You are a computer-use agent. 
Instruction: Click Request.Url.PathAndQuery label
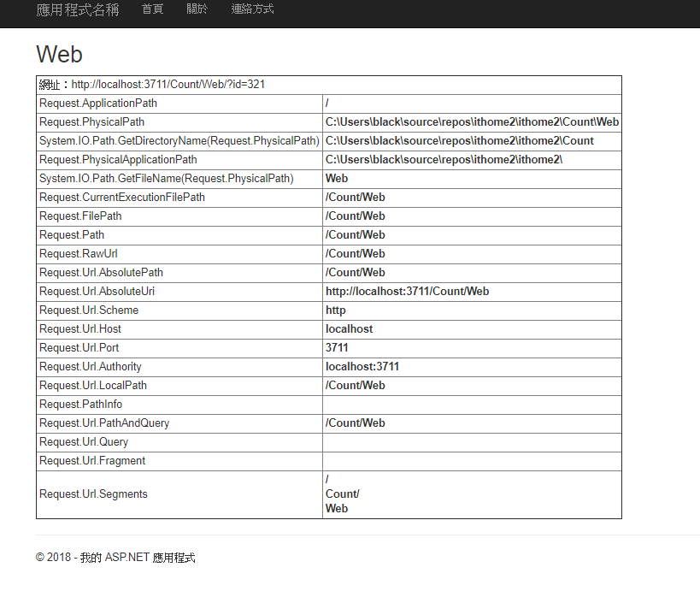coord(104,423)
